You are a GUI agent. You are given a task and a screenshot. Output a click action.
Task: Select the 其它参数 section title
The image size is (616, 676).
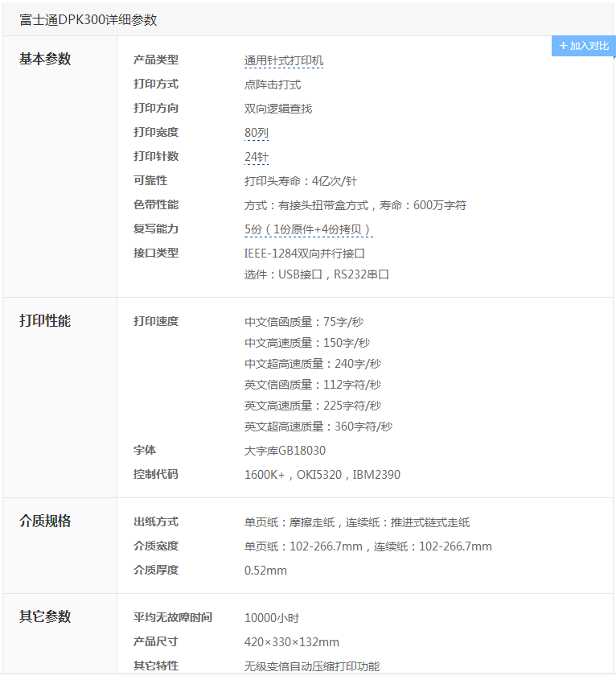click(45, 616)
